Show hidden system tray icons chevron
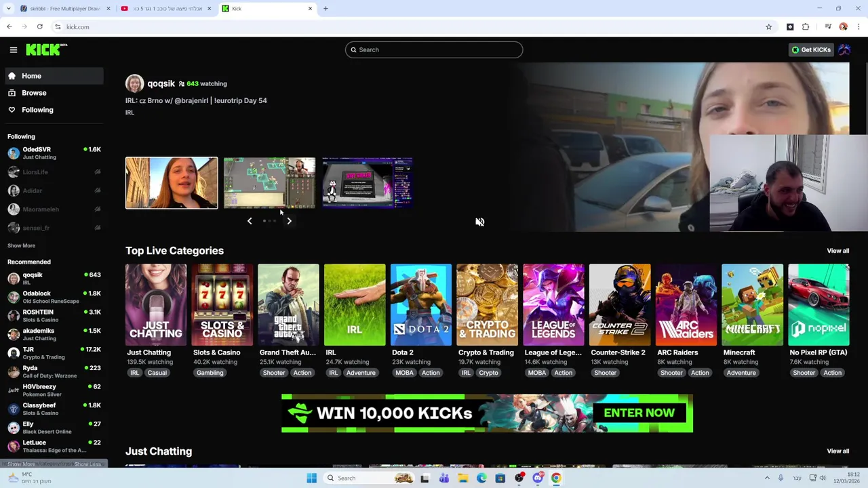 [767, 478]
